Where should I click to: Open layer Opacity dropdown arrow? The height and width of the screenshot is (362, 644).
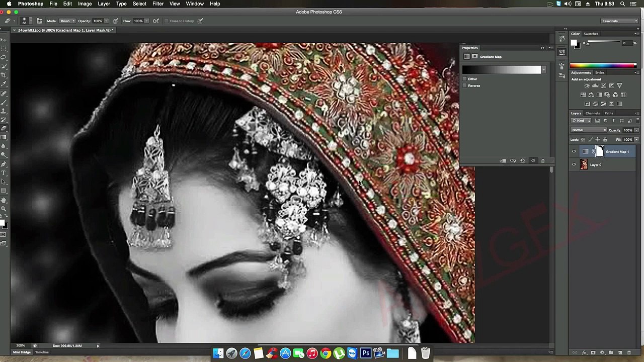point(636,130)
